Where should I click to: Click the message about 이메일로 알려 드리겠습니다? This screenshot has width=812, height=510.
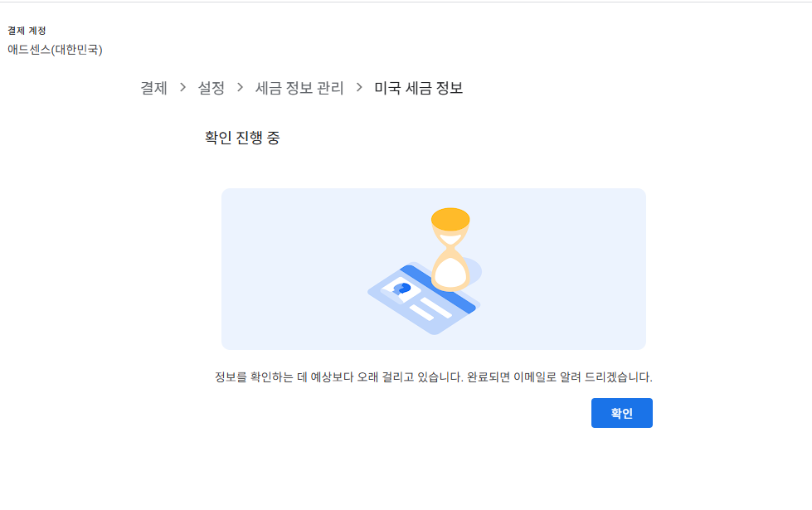pyautogui.click(x=434, y=377)
